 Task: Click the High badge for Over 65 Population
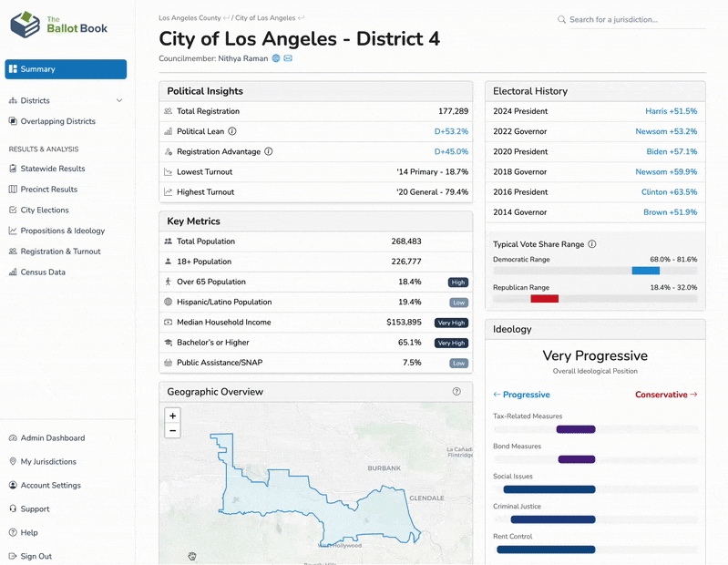pyautogui.click(x=458, y=282)
